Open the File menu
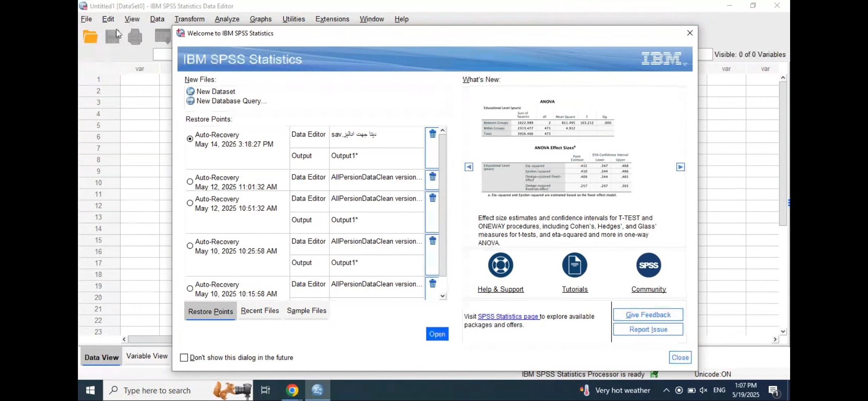868x401 pixels. [x=86, y=19]
